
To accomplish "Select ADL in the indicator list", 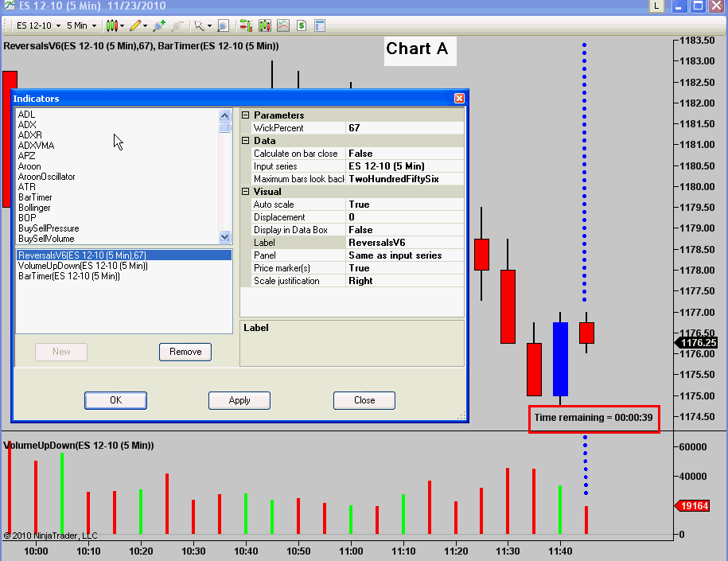I will pos(26,115).
